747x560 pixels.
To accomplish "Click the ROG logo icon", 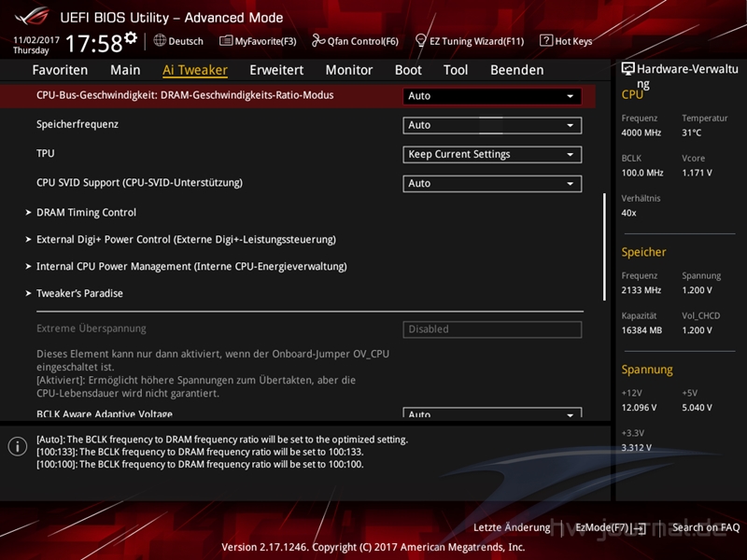I will click(32, 17).
